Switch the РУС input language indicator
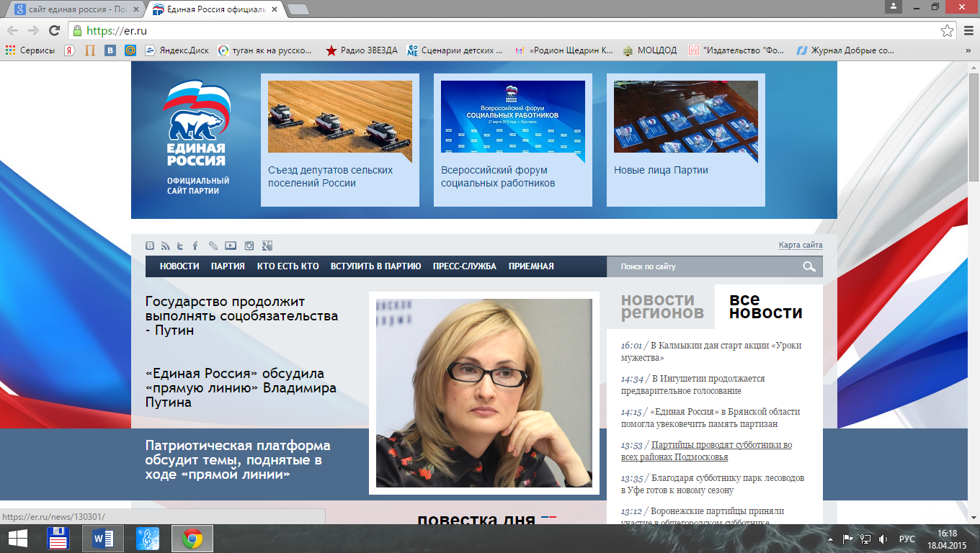This screenshot has height=553, width=980. pos(907,539)
